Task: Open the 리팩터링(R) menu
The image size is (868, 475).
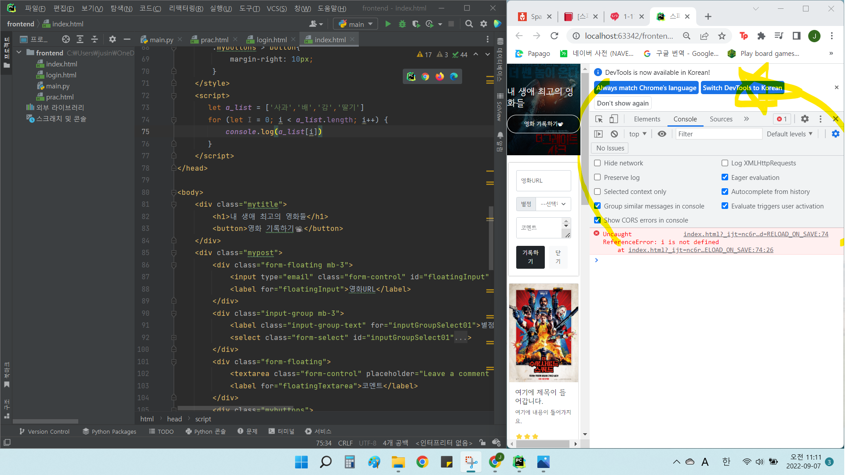Action: [x=186, y=8]
